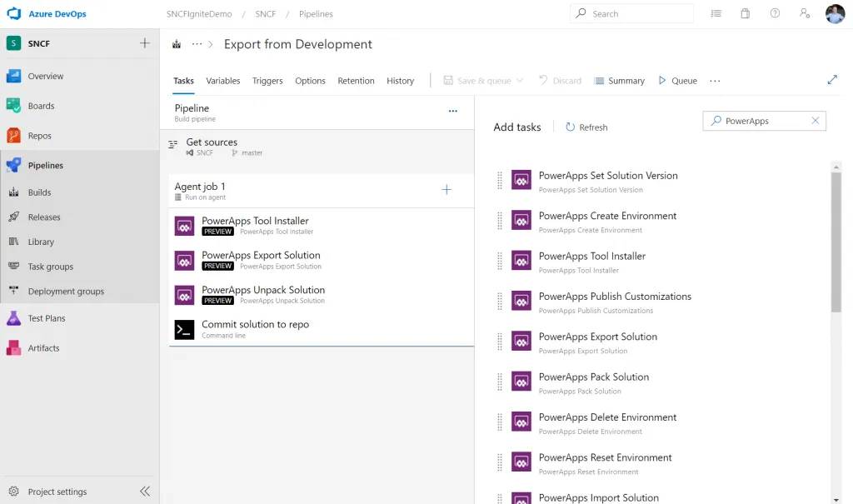This screenshot has height=504, width=853.
Task: Expand the breadcrumb ellipsis
Action: point(197,44)
